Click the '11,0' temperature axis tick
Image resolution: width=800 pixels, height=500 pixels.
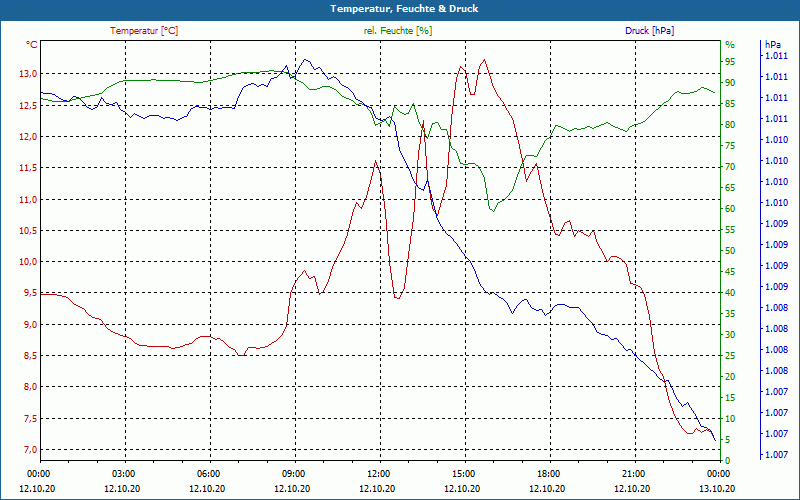(x=28, y=199)
